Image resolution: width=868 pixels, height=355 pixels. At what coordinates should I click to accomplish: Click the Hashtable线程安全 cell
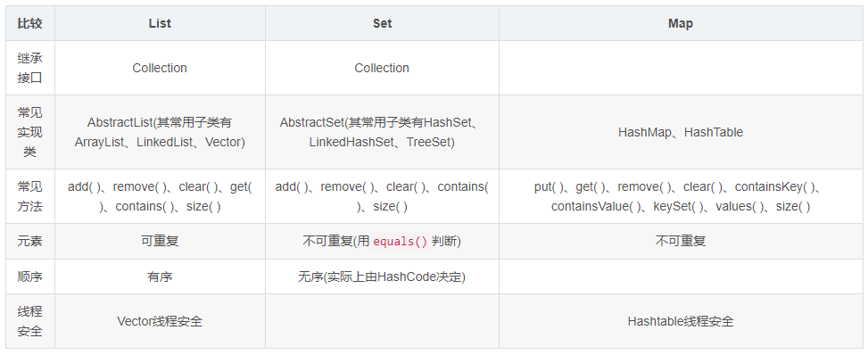point(681,321)
